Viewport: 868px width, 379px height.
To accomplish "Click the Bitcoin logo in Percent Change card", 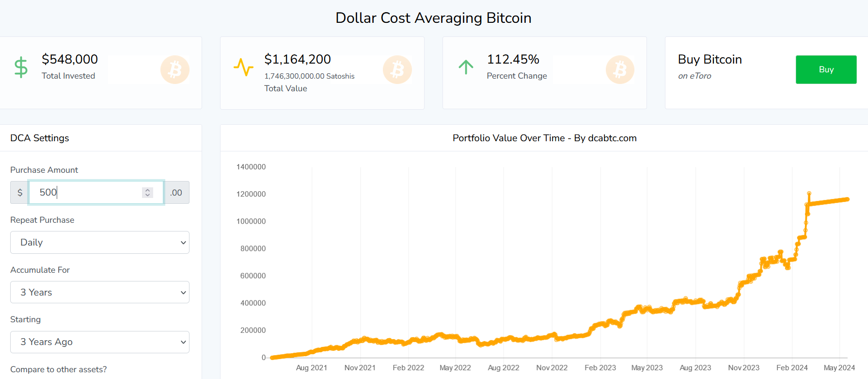I will [x=620, y=69].
